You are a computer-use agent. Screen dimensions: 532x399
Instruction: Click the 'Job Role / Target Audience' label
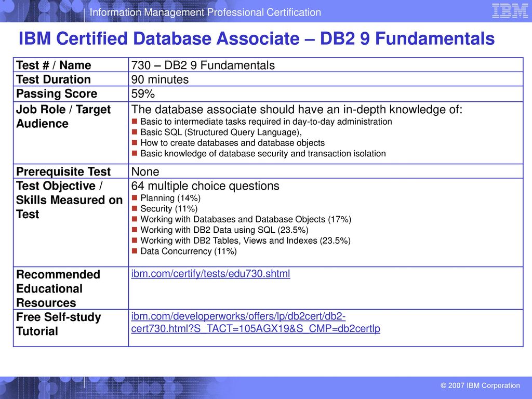pos(63,116)
